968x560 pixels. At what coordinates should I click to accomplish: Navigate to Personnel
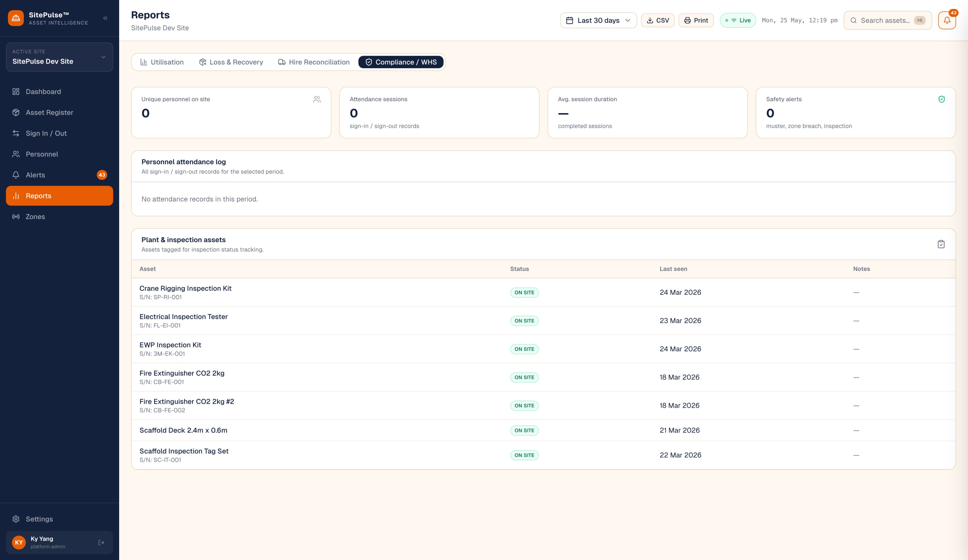coord(59,154)
